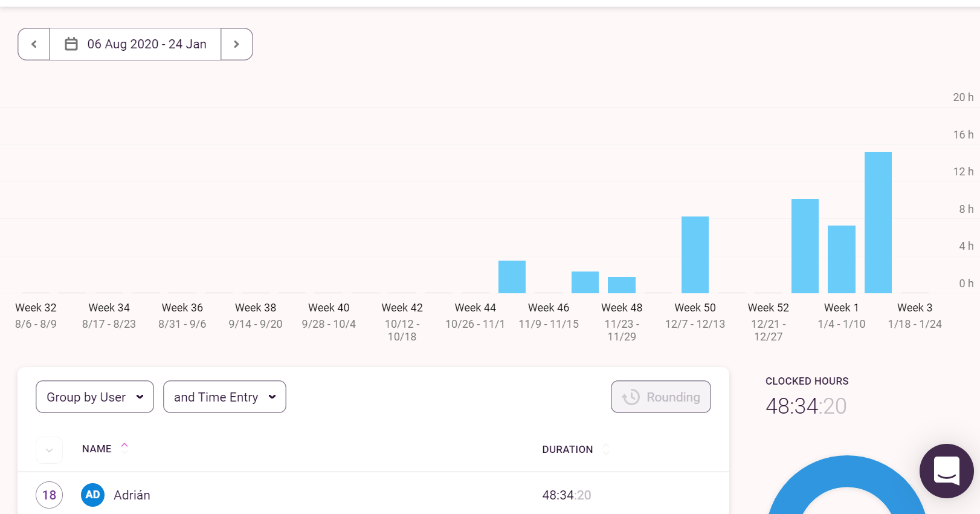Open the Group by User dropdown

[95, 397]
